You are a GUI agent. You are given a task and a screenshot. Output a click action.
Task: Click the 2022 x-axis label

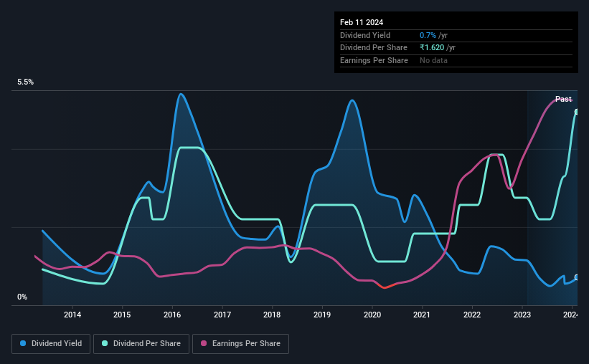[472, 315]
